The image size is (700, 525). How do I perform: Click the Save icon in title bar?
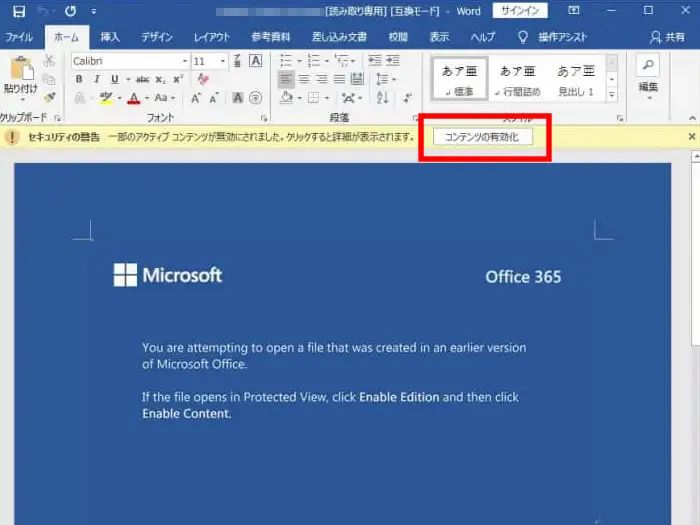coord(18,11)
